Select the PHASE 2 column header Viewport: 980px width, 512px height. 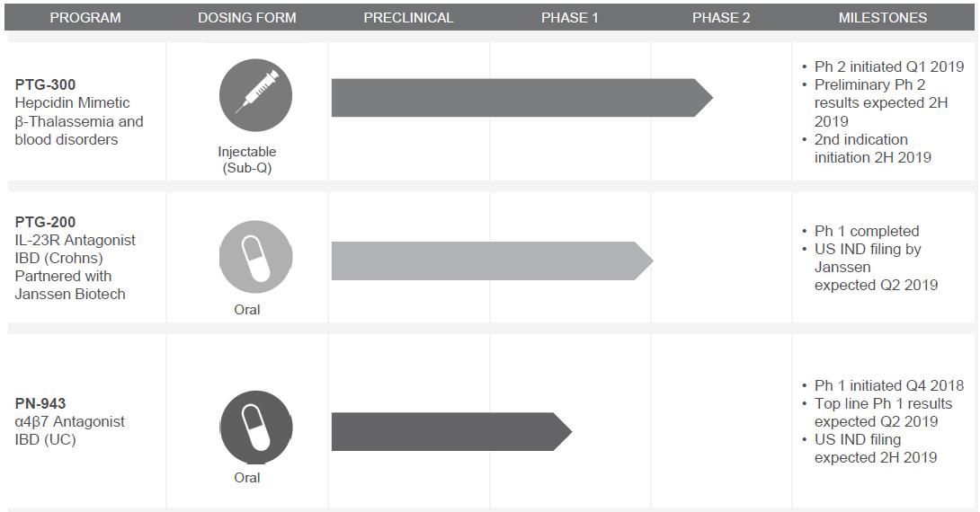coord(721,18)
